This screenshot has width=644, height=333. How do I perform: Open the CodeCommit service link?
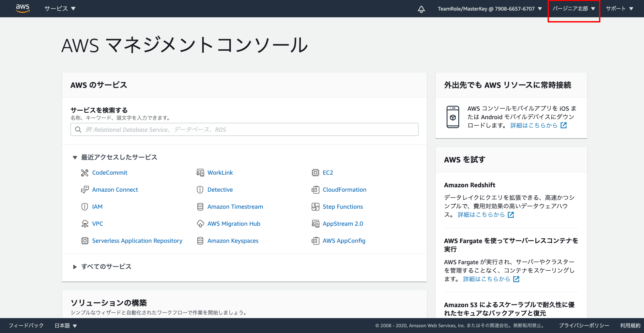110,173
